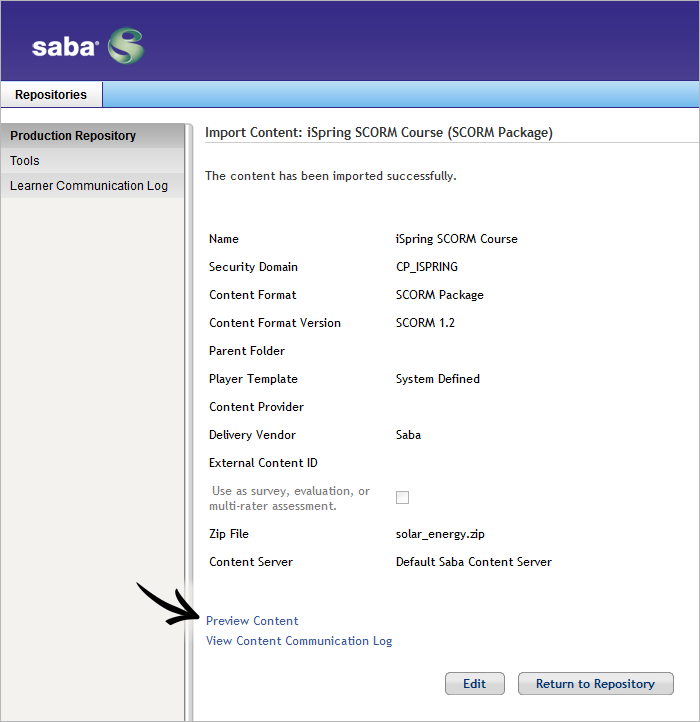Click the 'External Content ID' label

click(x=263, y=463)
